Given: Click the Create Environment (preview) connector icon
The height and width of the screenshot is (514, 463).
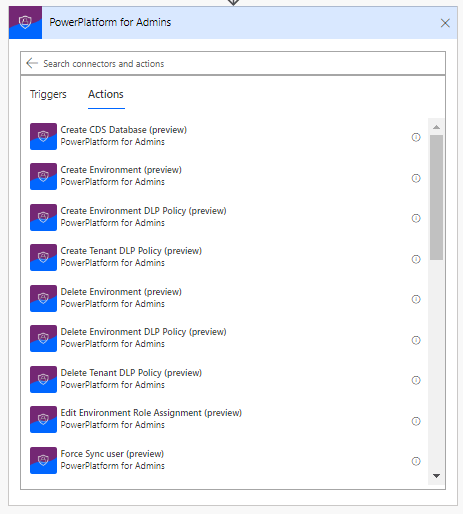Looking at the screenshot, I should coord(43,176).
